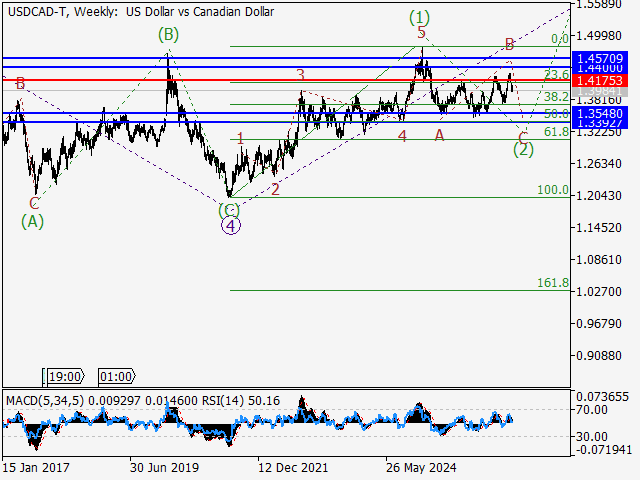This screenshot has height=480, width=640.
Task: Click the 0.90880 price axis value
Action: 599,356
